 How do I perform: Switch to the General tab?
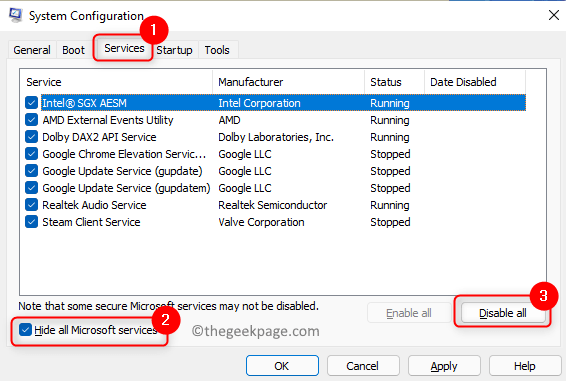pos(32,50)
